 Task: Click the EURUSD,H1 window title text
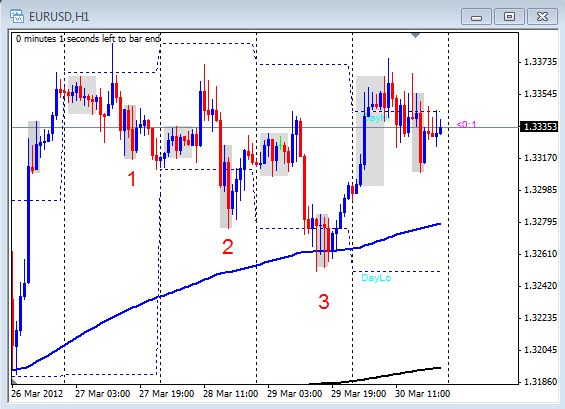59,17
